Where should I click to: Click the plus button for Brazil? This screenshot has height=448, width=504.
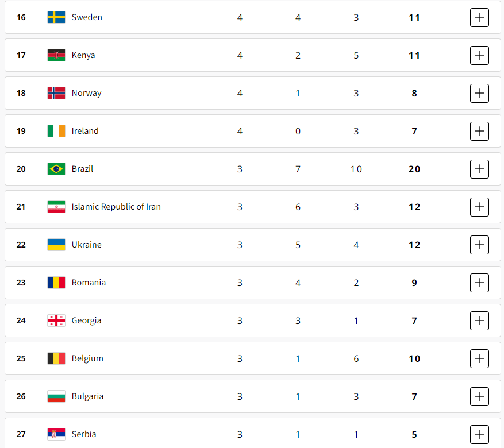(x=479, y=169)
